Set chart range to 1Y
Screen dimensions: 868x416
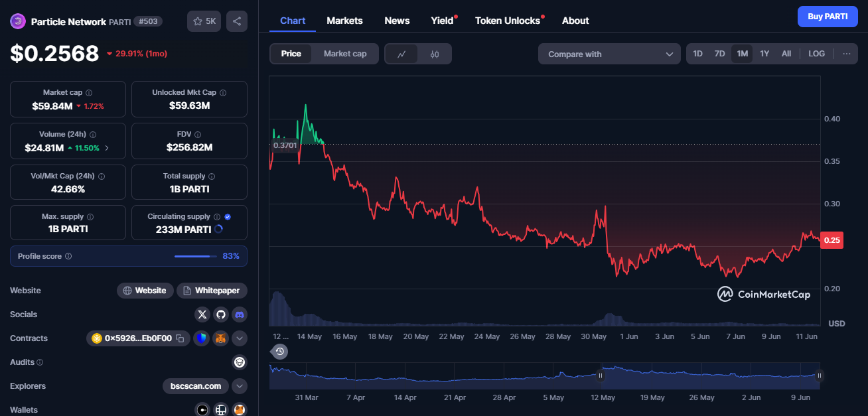[x=764, y=54]
